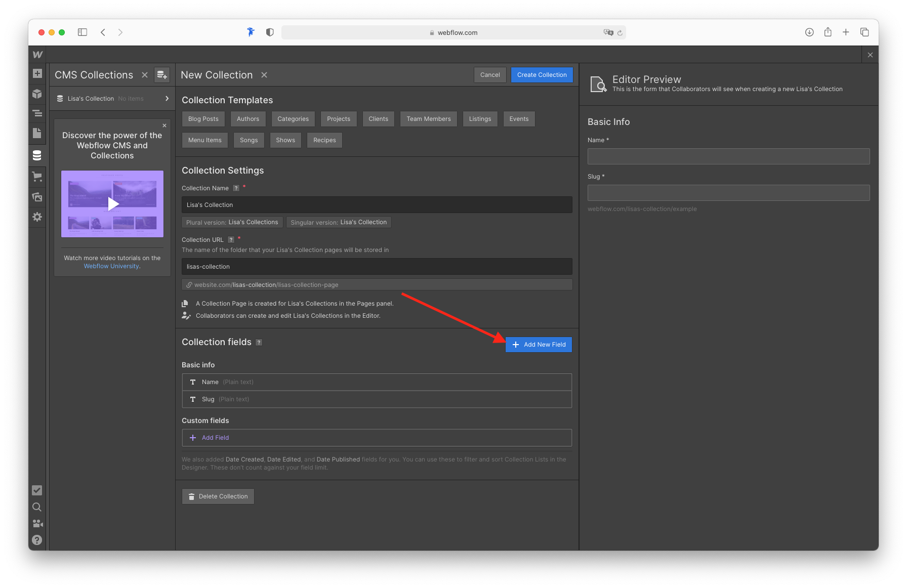Viewport: 907px width, 588px height.
Task: Open the Audit panel checkmark icon
Action: tap(37, 490)
